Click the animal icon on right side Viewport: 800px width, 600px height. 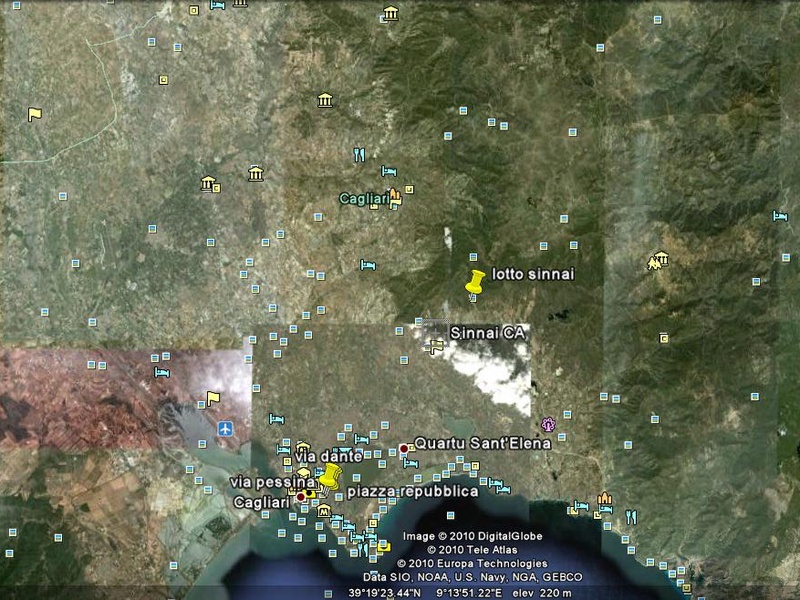tap(655, 262)
